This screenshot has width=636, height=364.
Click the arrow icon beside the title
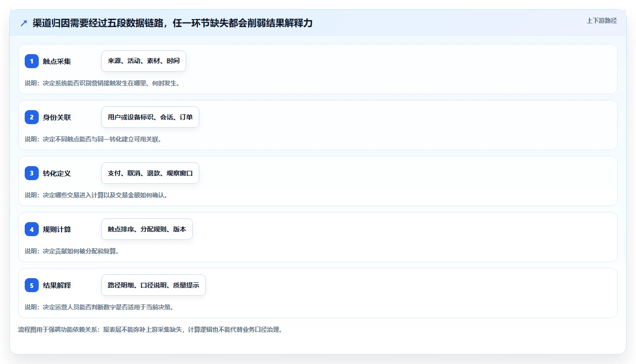click(24, 23)
